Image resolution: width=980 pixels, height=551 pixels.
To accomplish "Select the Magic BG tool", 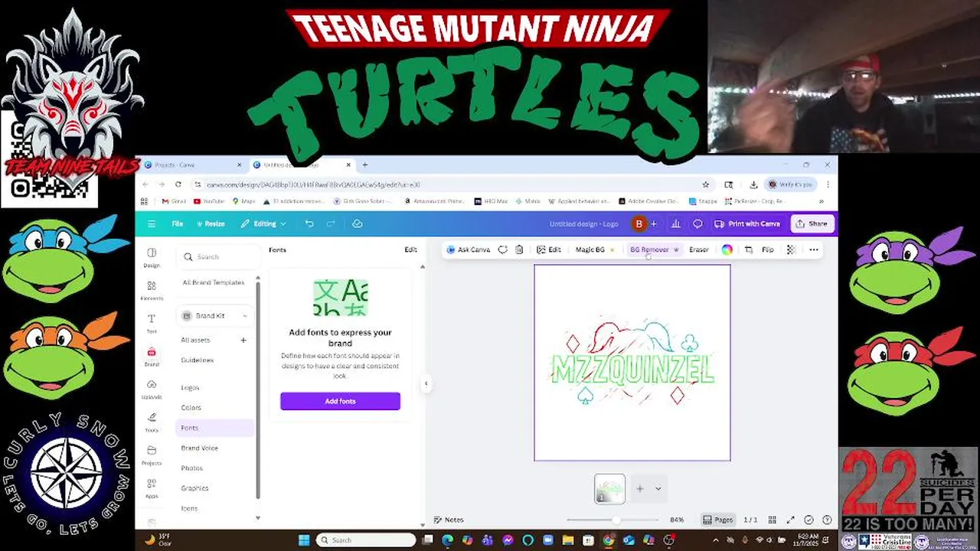I will pos(594,249).
